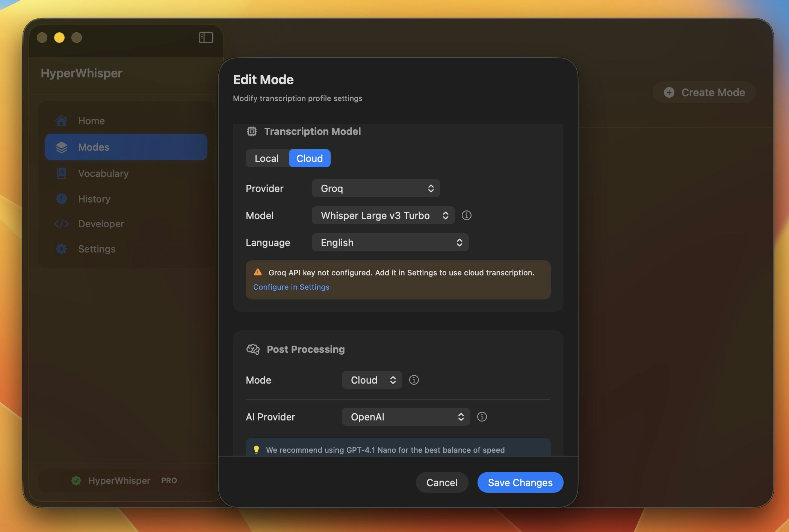Click the History clock icon
Screen dimensions: 789x532
coord(61,199)
